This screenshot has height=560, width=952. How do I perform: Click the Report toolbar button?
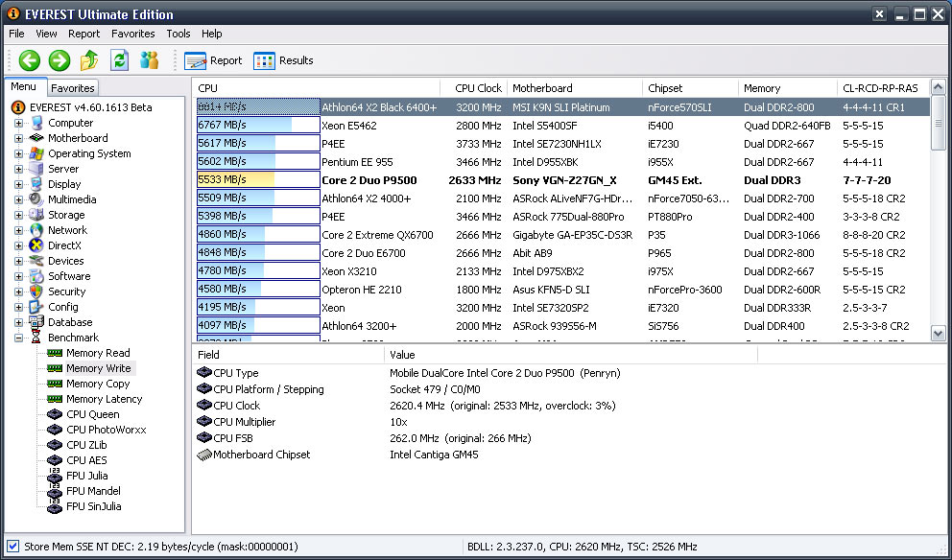tap(213, 60)
